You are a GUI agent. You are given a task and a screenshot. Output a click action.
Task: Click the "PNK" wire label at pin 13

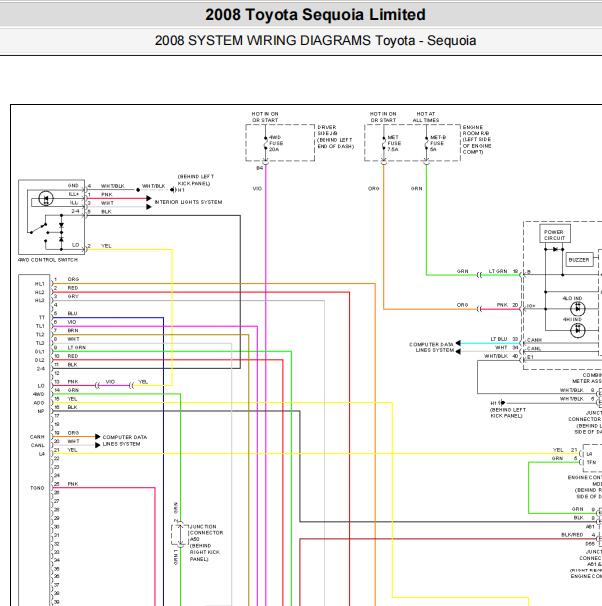73,381
